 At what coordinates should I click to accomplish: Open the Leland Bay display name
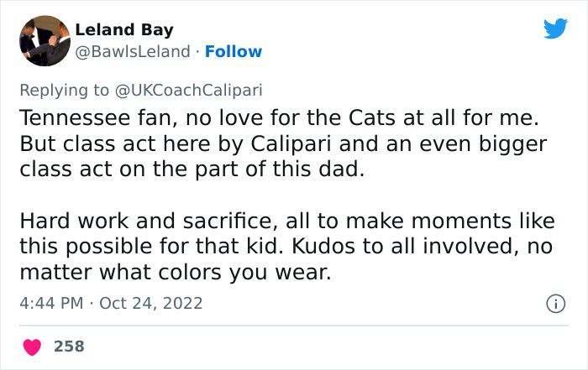(x=124, y=30)
